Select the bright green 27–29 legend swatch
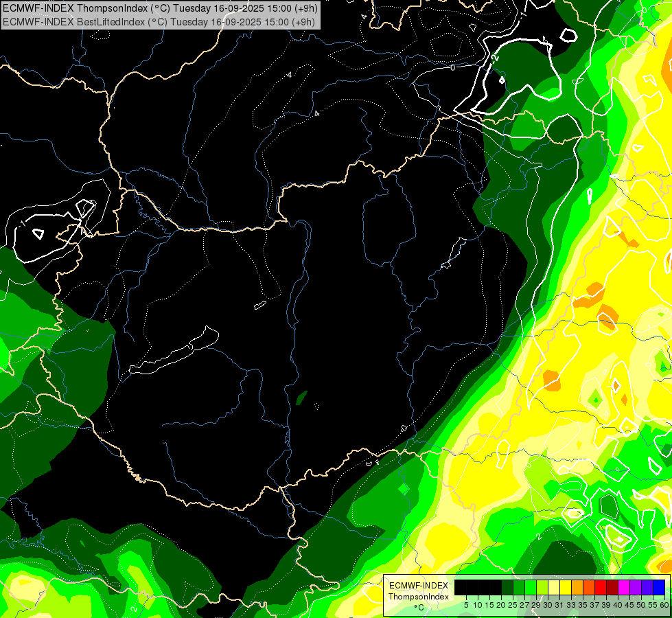The height and width of the screenshot is (618, 672). pos(531,587)
